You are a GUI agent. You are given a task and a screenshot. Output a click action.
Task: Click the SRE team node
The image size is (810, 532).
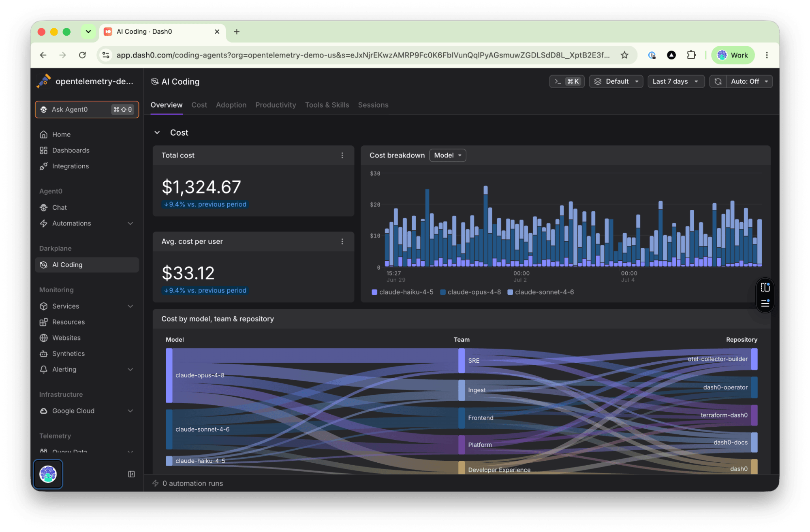point(462,360)
